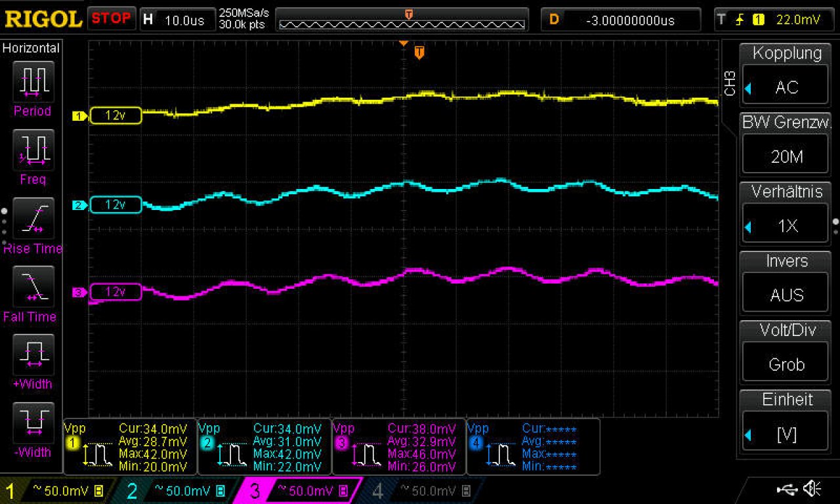
Task: Select the +Width measurement icon
Action: [x=33, y=354]
